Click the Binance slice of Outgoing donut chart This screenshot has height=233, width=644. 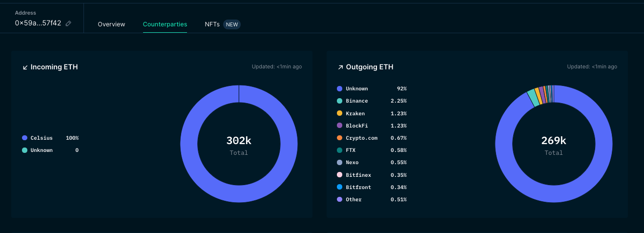(x=533, y=98)
